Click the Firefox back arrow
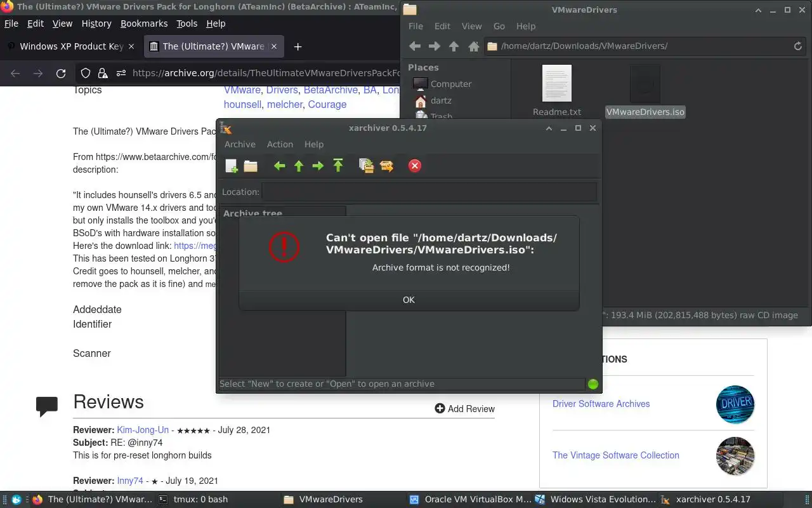 coord(15,73)
